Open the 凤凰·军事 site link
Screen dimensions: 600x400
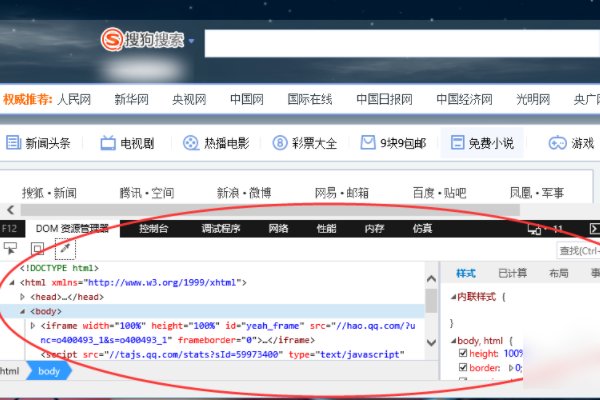(x=537, y=193)
